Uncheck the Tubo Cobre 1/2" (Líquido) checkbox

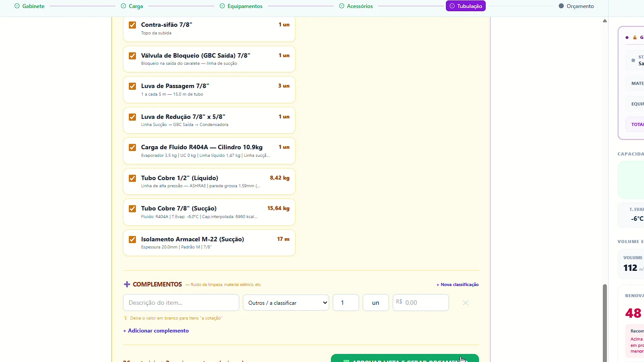coord(132,178)
